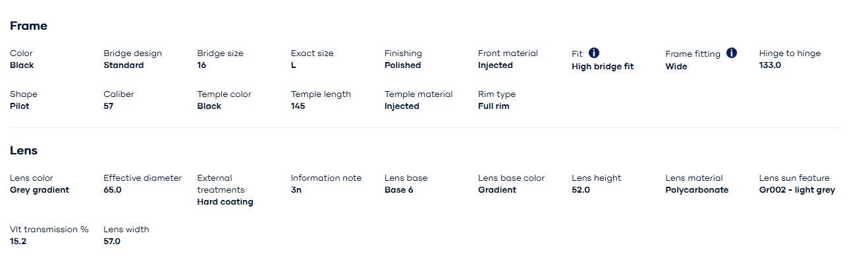
Task: Click the Grey gradient lens color value
Action: coord(40,189)
